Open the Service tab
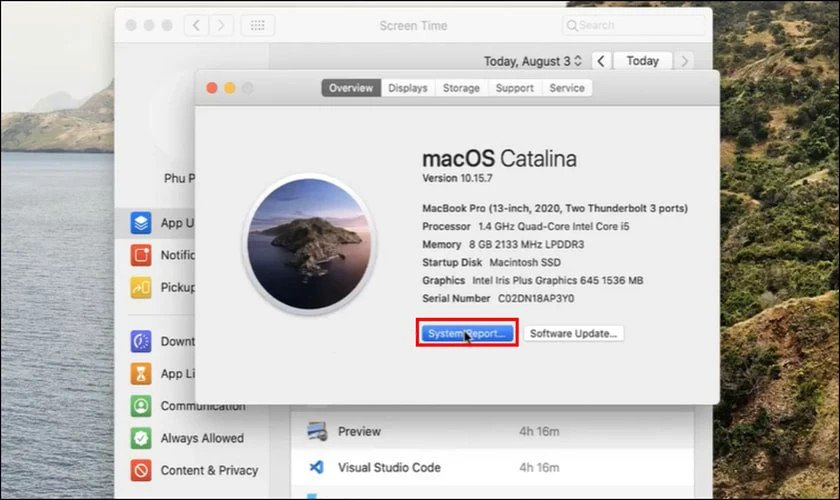840x500 pixels. (567, 88)
